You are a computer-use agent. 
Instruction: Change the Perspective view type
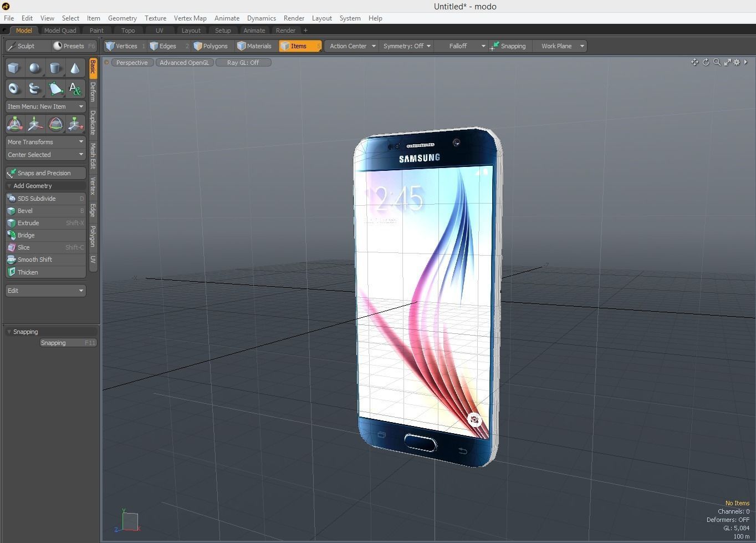pyautogui.click(x=132, y=63)
